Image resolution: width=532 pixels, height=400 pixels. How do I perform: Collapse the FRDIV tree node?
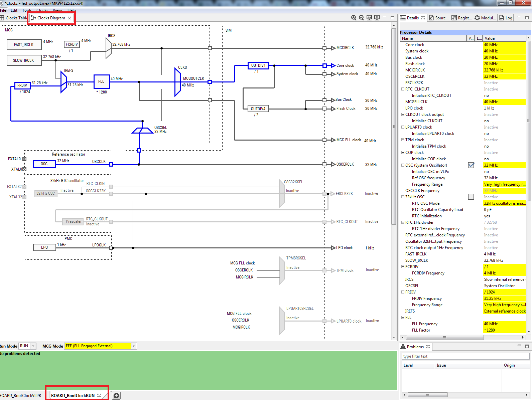click(403, 292)
